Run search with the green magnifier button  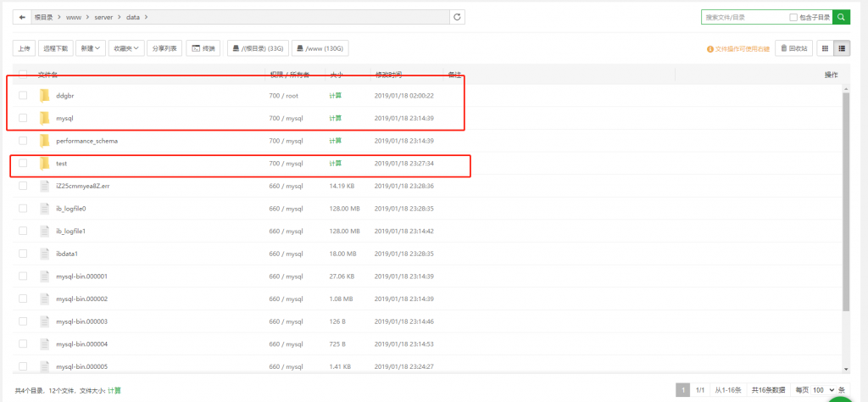coord(841,17)
